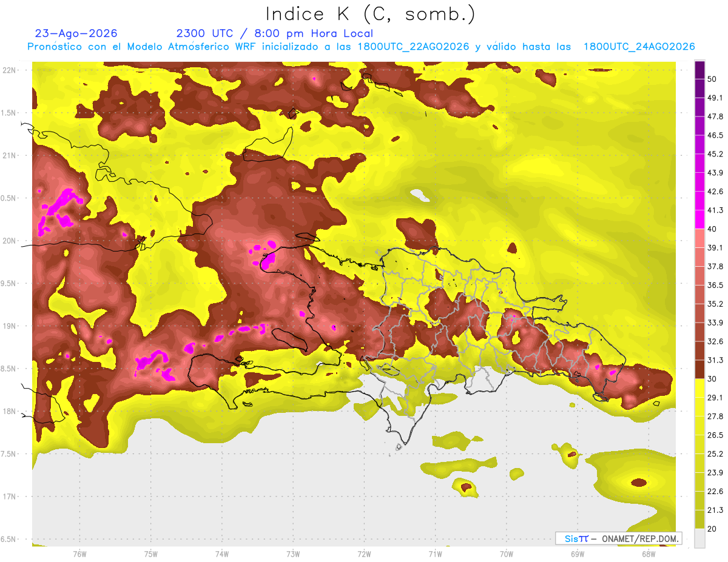The height and width of the screenshot is (562, 728).
Task: Click the colorbar value "21.3"
Action: pyautogui.click(x=715, y=510)
